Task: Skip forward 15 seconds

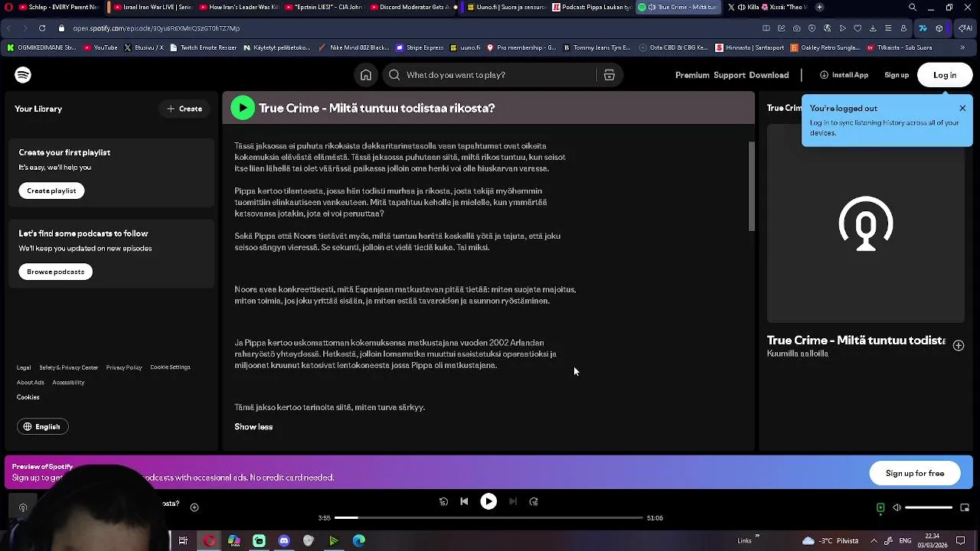Action: pos(534,501)
